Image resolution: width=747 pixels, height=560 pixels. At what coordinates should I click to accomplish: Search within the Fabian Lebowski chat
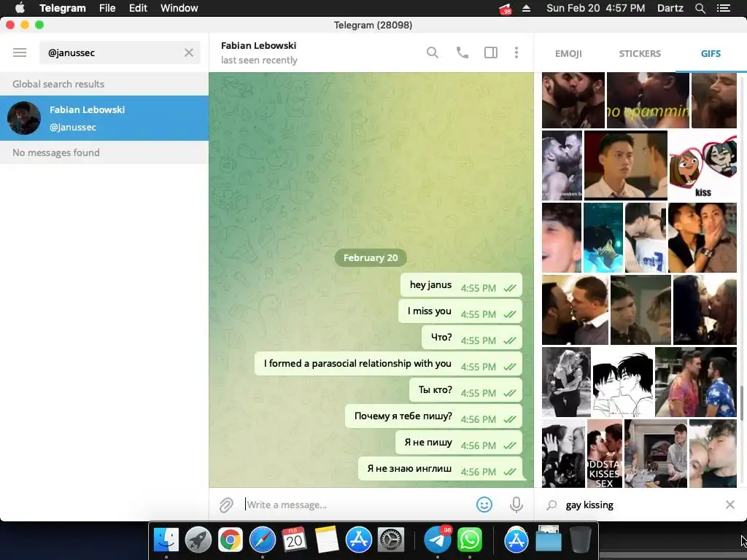432,52
